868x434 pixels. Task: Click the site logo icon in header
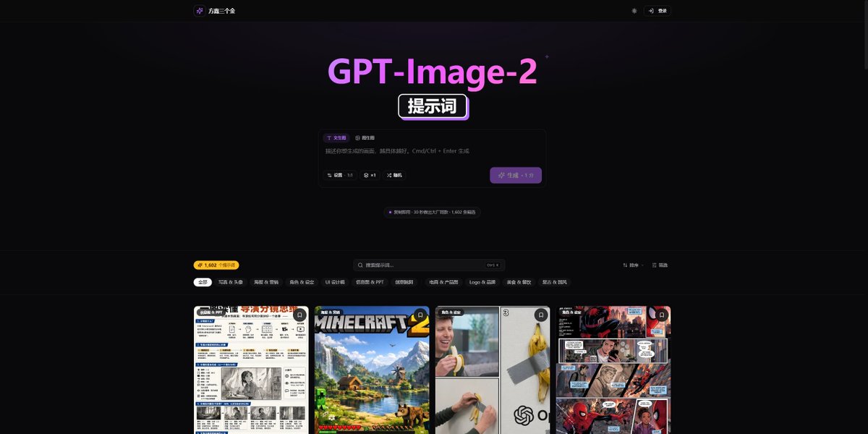pyautogui.click(x=200, y=11)
